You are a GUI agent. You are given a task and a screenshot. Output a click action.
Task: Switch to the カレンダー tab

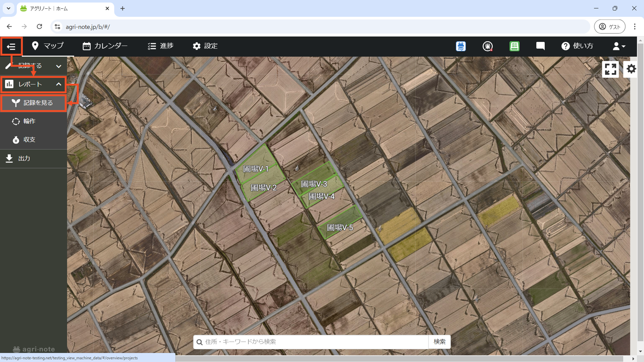(x=105, y=46)
